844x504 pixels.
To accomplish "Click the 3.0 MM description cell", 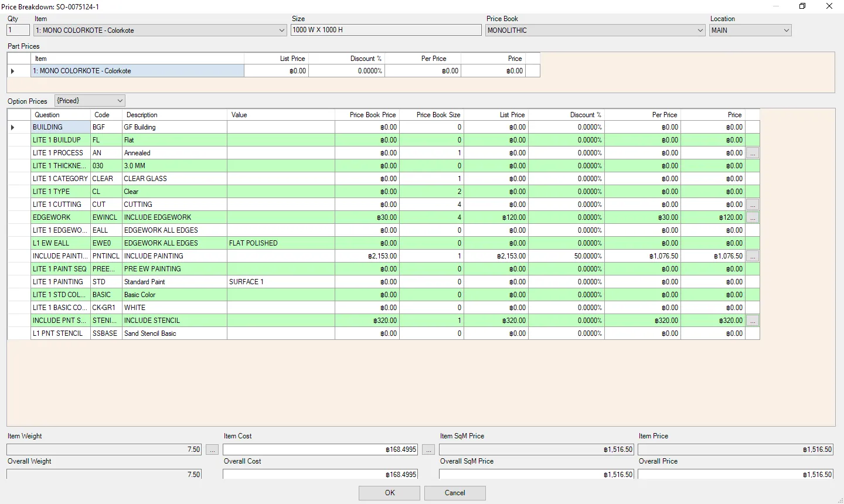I will (x=175, y=166).
